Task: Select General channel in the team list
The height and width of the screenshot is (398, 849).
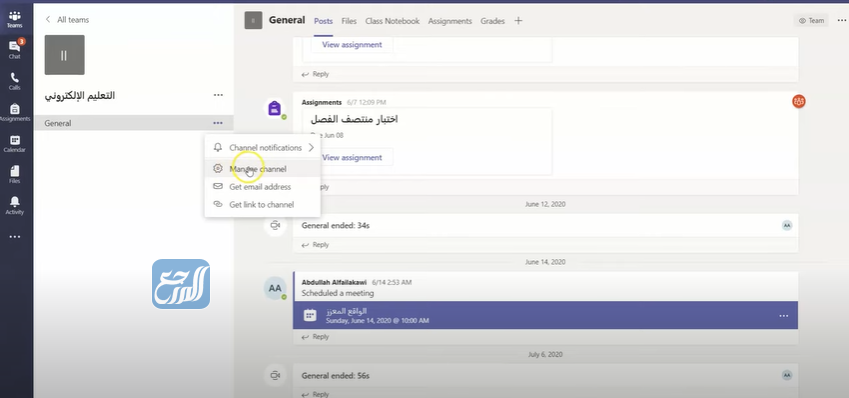Action: click(133, 123)
